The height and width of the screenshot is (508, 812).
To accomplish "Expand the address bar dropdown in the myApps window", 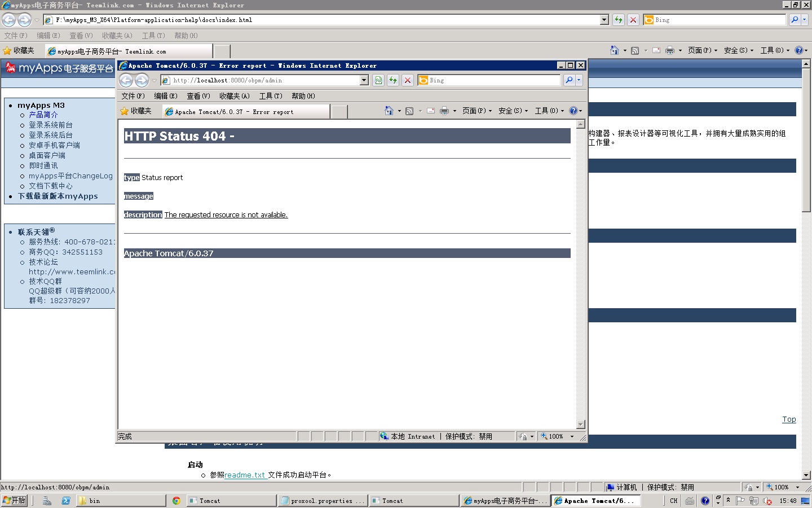I will (x=604, y=20).
